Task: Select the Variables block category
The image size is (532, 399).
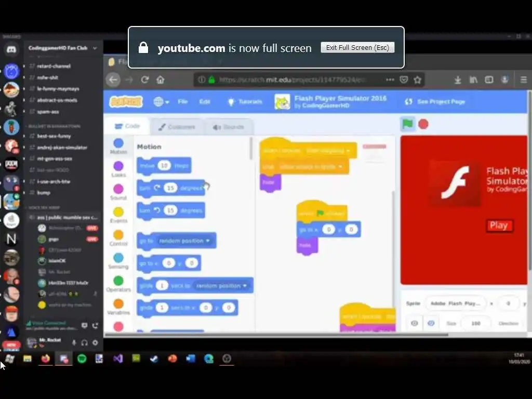Action: [x=118, y=307]
